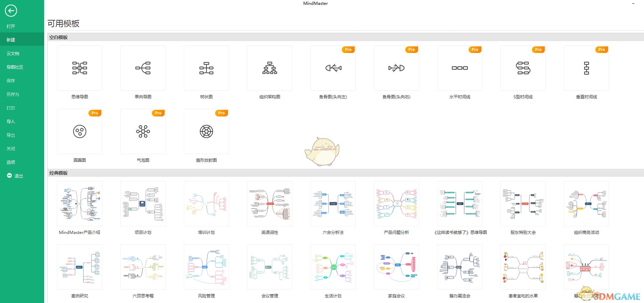Image resolution: width=644 pixels, height=303 pixels.
Task: Open the 六顶思考帽 template thumbnail
Action: coord(143,267)
